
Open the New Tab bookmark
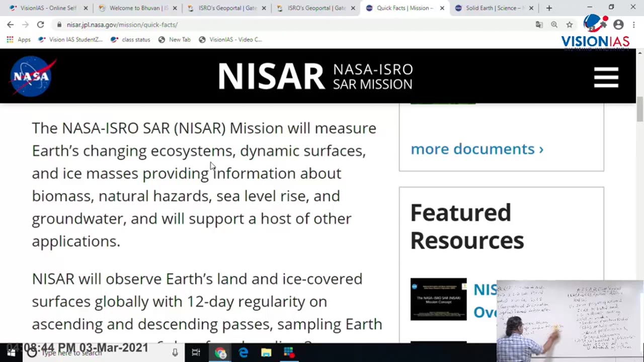pyautogui.click(x=175, y=39)
